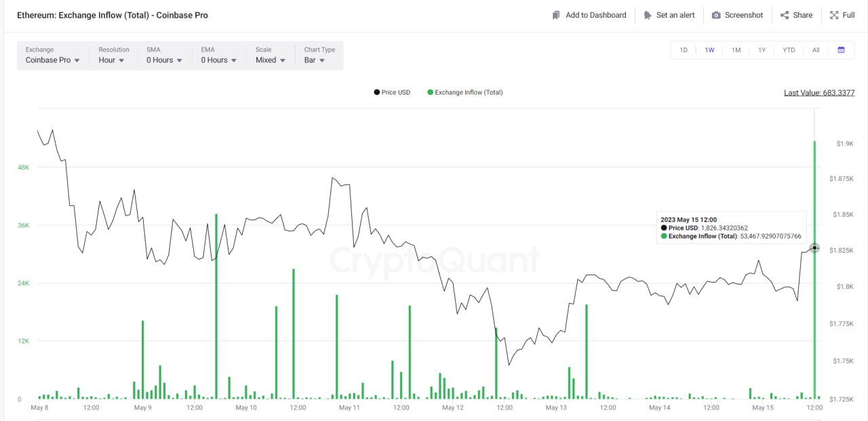Screen dimensions: 868x421
Task: Open the Exchange Coinbase Pro dropdown
Action: (x=53, y=56)
